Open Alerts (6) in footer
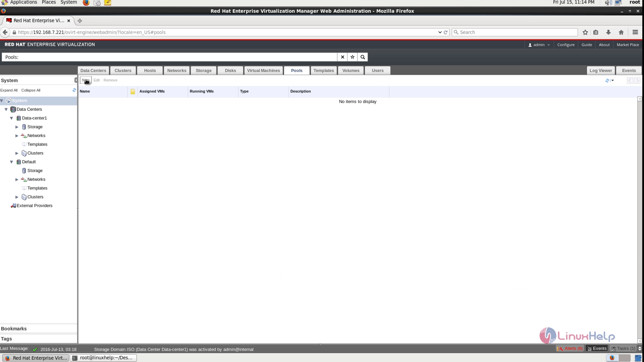 (570, 349)
